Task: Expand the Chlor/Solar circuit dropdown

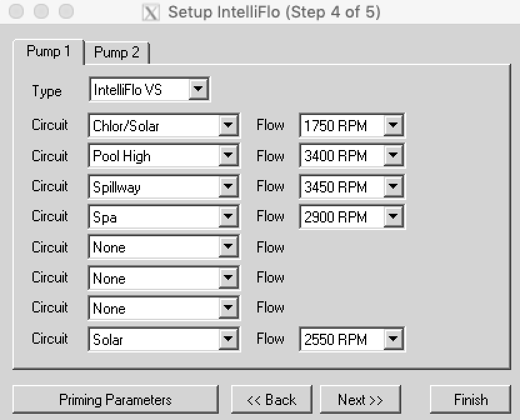Action: pos(228,126)
